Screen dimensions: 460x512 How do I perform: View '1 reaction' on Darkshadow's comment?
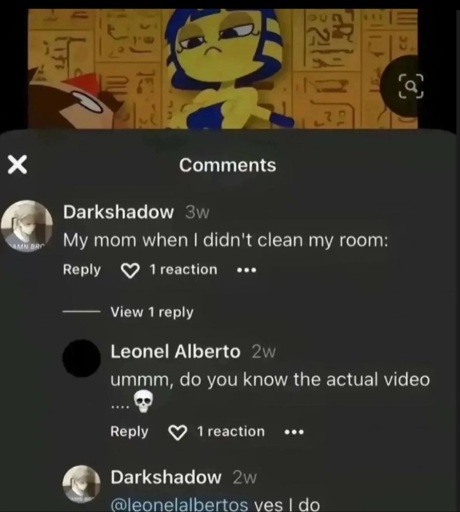183,269
